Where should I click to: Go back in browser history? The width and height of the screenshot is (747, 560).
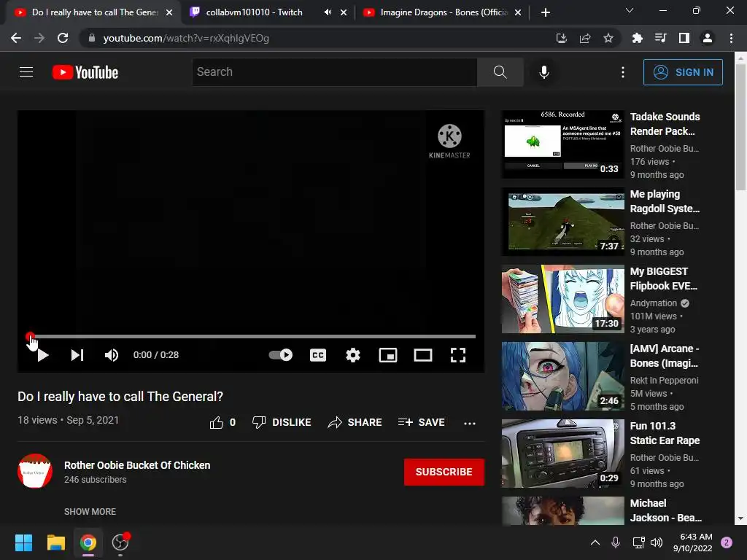(x=16, y=38)
